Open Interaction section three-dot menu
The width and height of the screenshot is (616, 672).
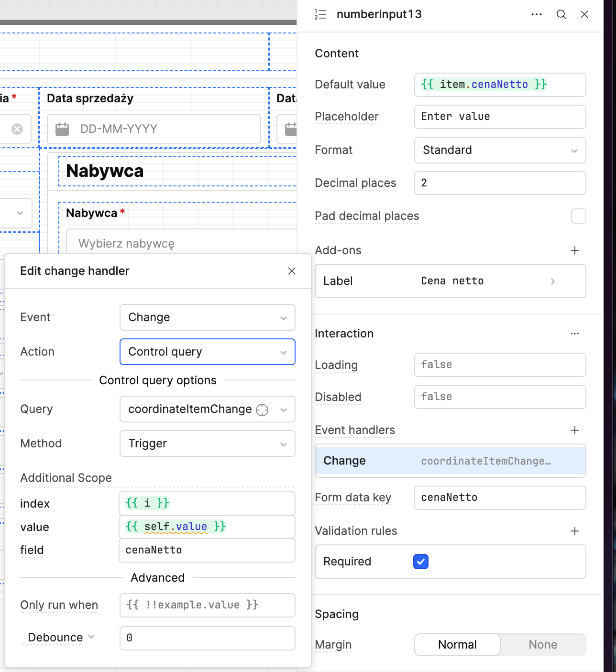point(575,334)
